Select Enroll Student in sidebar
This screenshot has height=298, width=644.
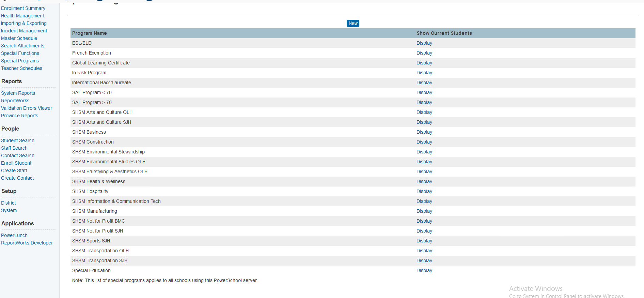click(16, 163)
